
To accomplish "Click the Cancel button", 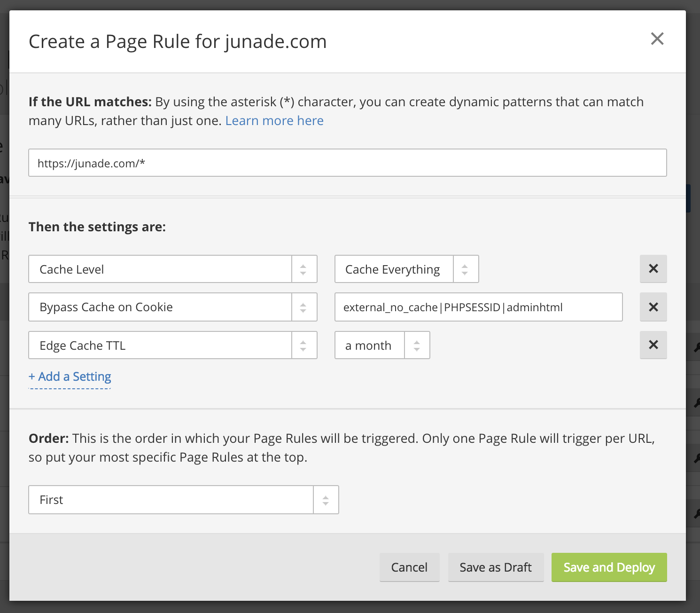I will 409,567.
